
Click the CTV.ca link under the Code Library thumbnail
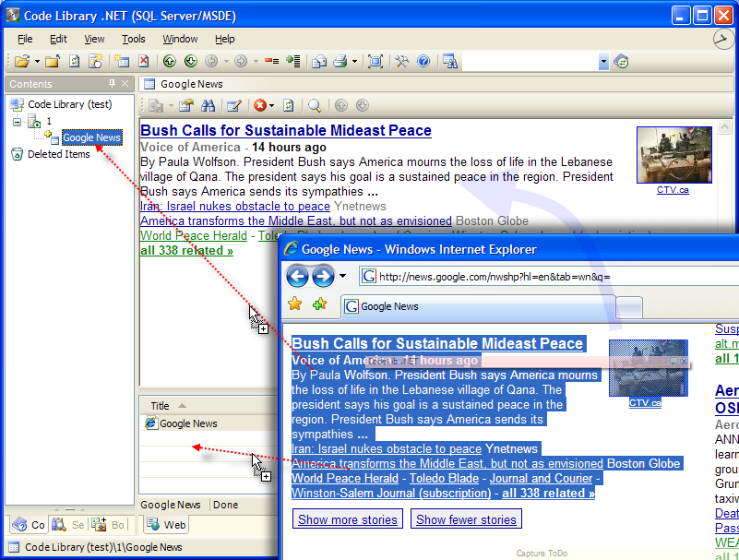click(x=673, y=190)
